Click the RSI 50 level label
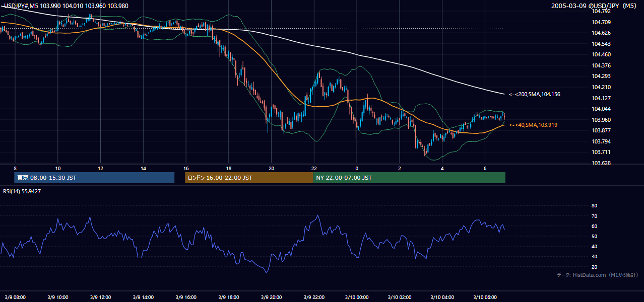The width and height of the screenshot is (644, 302). tap(594, 236)
